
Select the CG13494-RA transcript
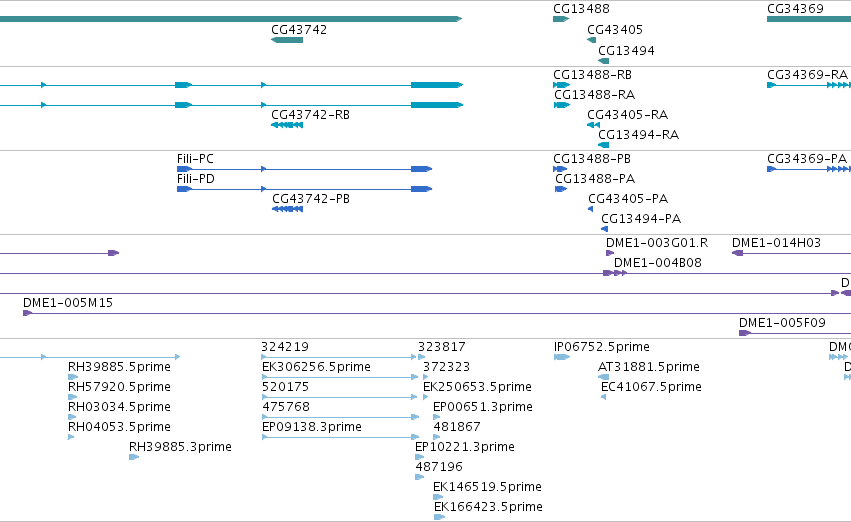(638, 135)
